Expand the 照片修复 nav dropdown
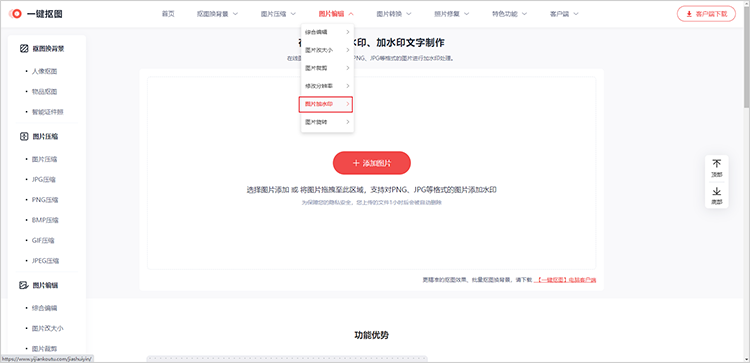750x363 pixels. coord(452,14)
